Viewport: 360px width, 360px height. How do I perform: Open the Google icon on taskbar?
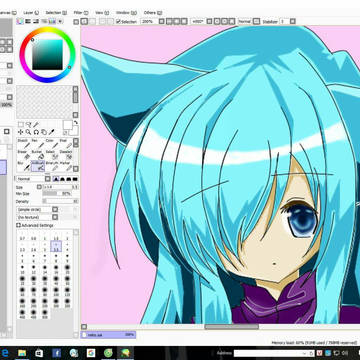click(x=91, y=353)
